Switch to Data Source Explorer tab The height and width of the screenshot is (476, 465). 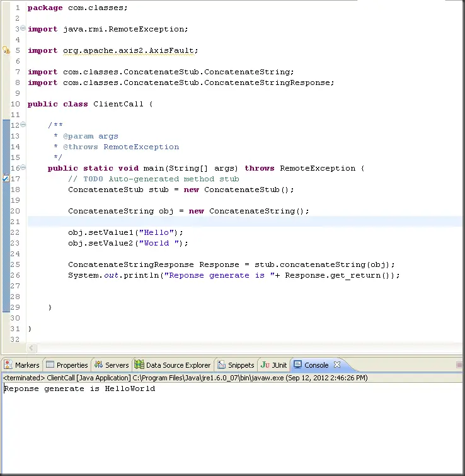tap(173, 365)
